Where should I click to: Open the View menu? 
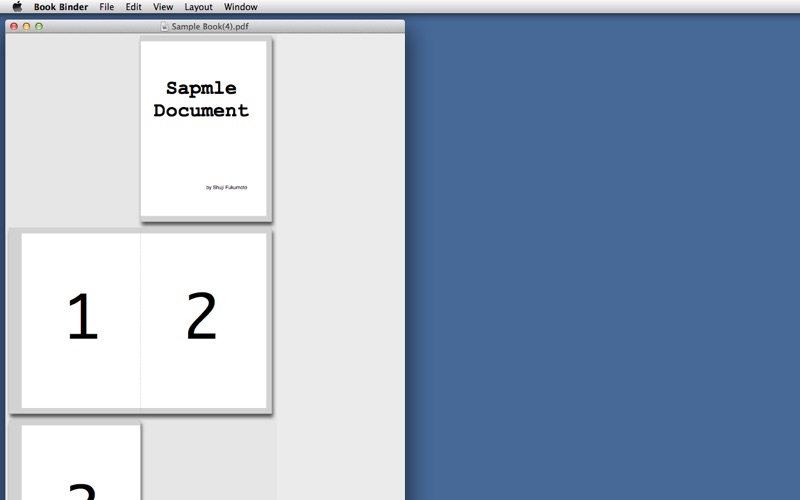[163, 7]
